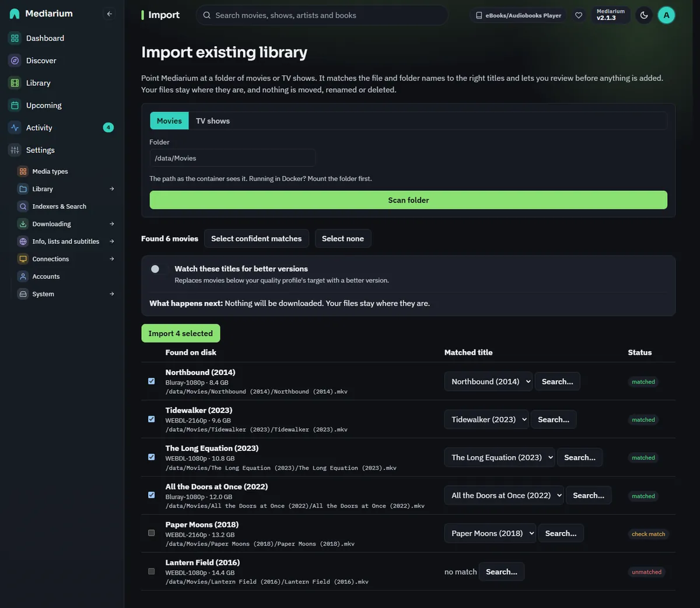Click Search... for Tidewalker row
Image resolution: width=700 pixels, height=608 pixels.
[554, 420]
